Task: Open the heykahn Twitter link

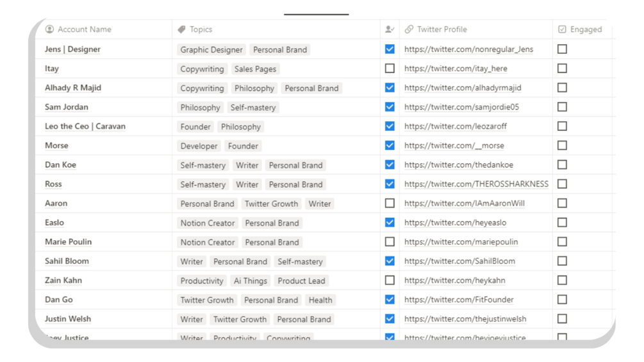Action: (x=455, y=281)
